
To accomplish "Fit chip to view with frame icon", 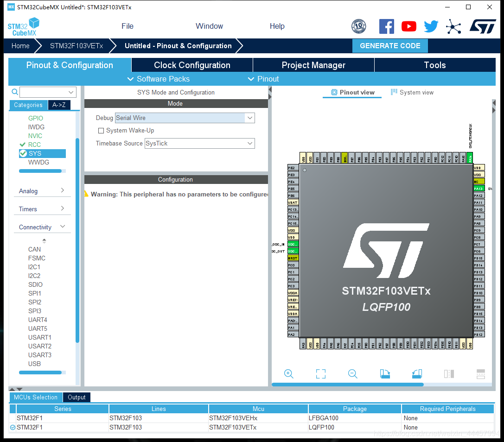I will pyautogui.click(x=320, y=374).
